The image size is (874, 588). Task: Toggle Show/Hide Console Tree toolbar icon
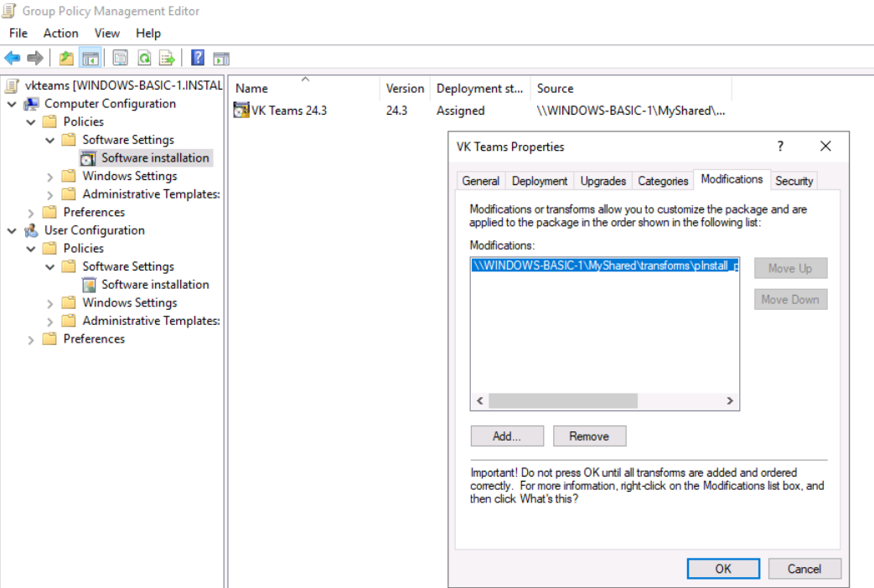91,58
